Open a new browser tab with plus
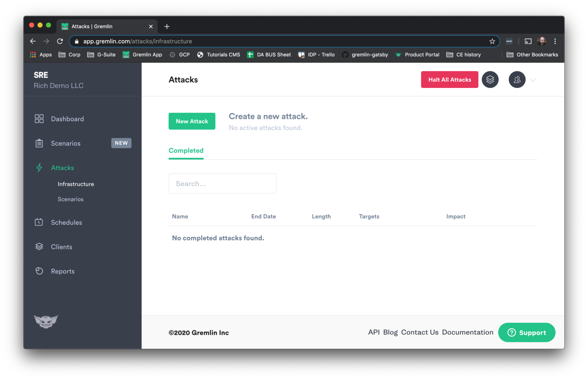 167,26
